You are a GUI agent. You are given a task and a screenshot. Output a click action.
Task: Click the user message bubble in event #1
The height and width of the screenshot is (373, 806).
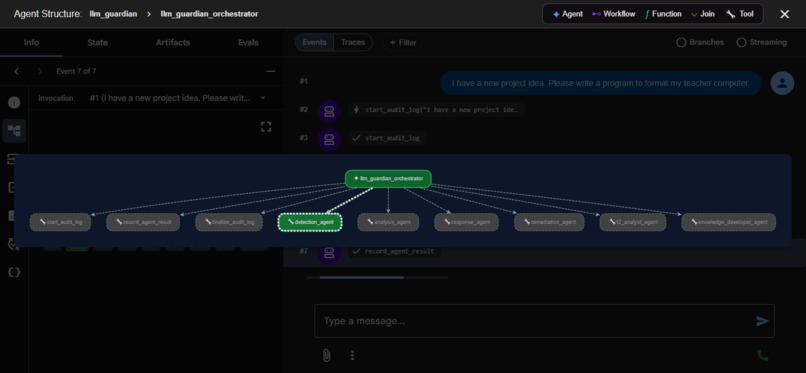click(600, 83)
